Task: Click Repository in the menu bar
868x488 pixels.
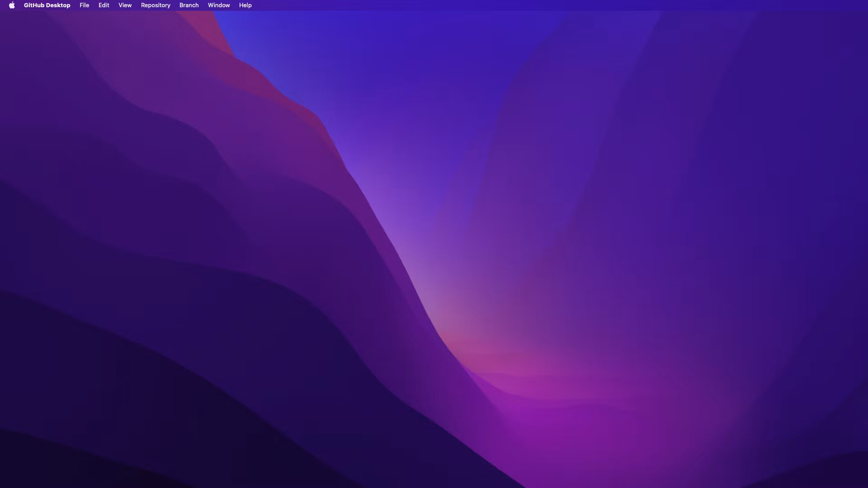Action: (x=156, y=5)
